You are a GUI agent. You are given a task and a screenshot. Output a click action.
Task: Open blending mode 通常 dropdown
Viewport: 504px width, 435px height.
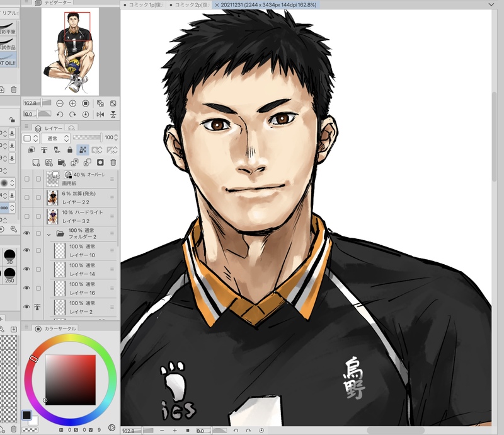point(56,138)
